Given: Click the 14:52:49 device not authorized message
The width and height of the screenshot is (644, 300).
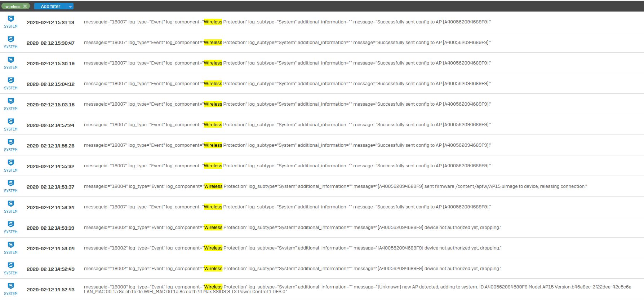Looking at the screenshot, I should click(x=293, y=269).
